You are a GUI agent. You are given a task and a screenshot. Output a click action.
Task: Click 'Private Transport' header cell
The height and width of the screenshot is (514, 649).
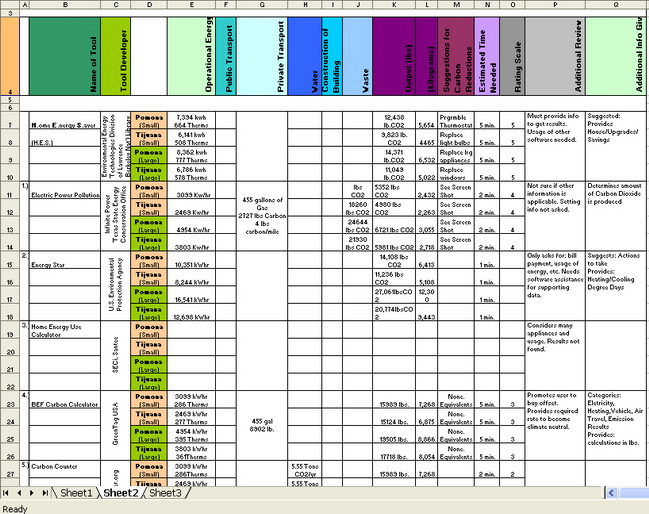(262, 56)
